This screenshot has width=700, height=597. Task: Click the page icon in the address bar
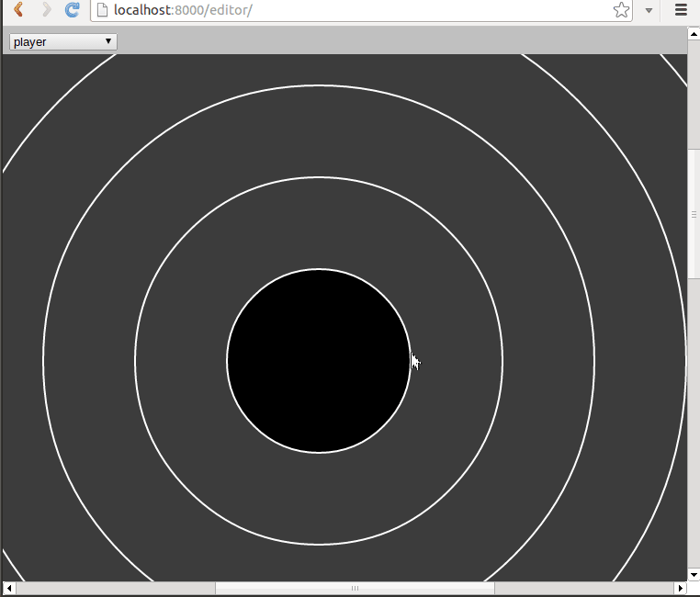pyautogui.click(x=102, y=10)
